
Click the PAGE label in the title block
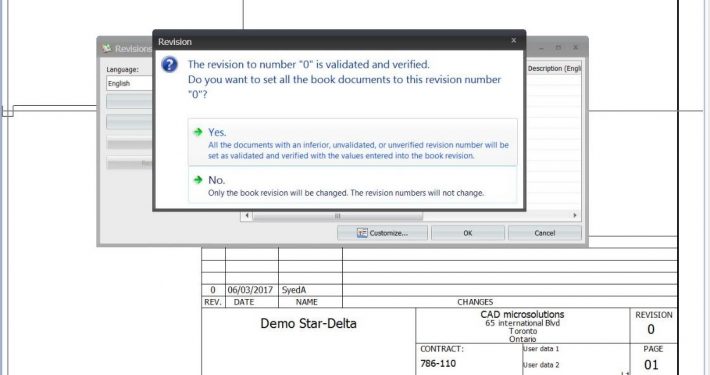coord(653,349)
